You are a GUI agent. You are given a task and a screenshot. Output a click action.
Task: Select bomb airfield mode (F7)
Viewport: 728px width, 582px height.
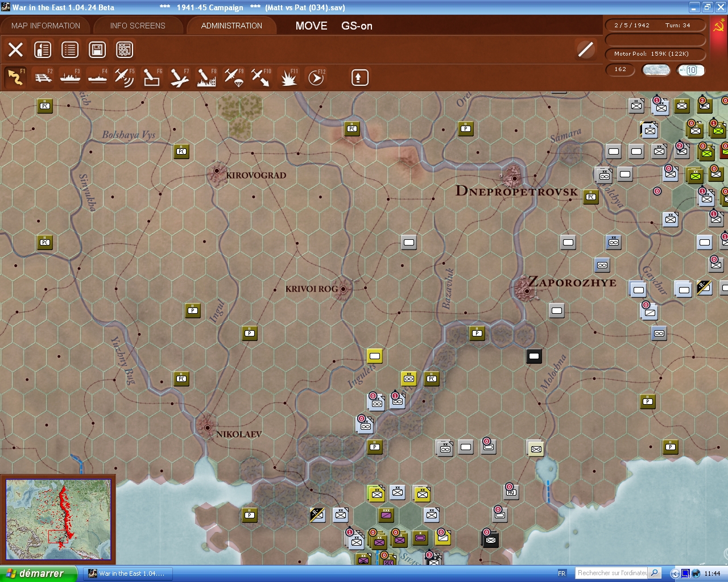click(x=179, y=77)
